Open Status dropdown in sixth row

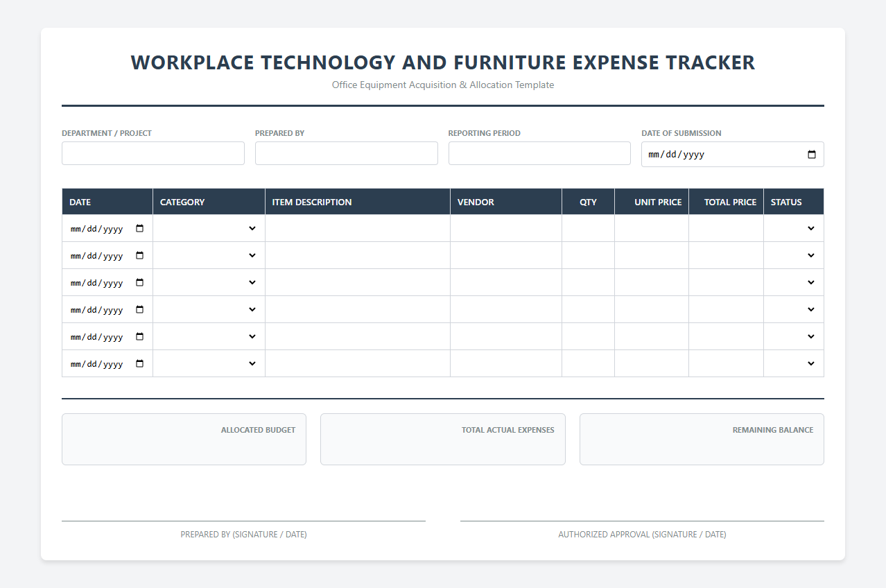click(794, 363)
